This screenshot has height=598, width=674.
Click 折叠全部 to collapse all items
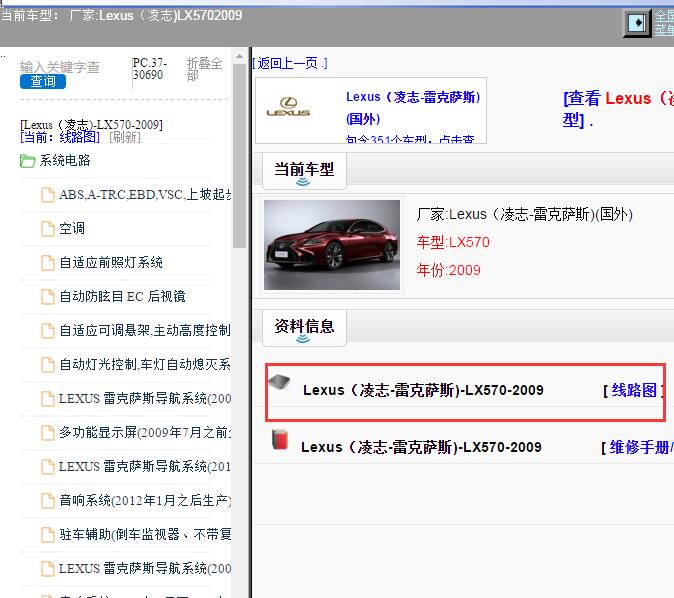tap(204, 69)
